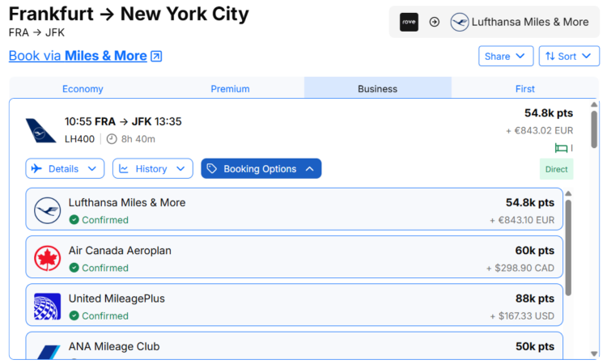Click United MileagePlus confirmed checkmark
Image resolution: width=607 pixels, height=364 pixels.
(74, 316)
